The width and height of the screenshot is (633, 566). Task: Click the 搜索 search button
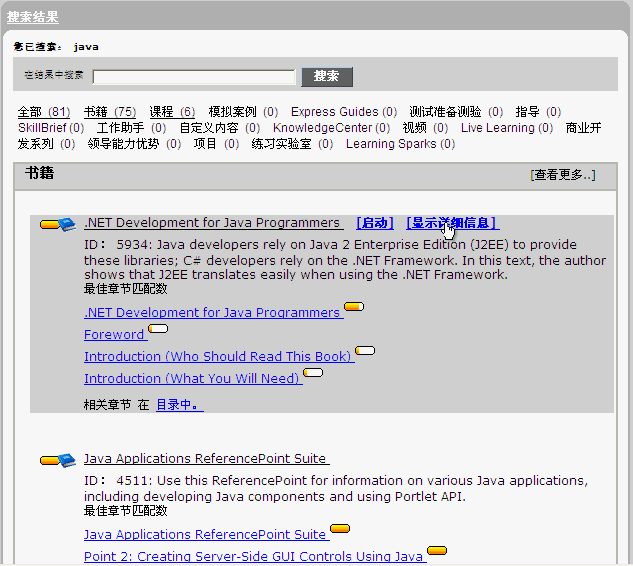pyautogui.click(x=327, y=77)
